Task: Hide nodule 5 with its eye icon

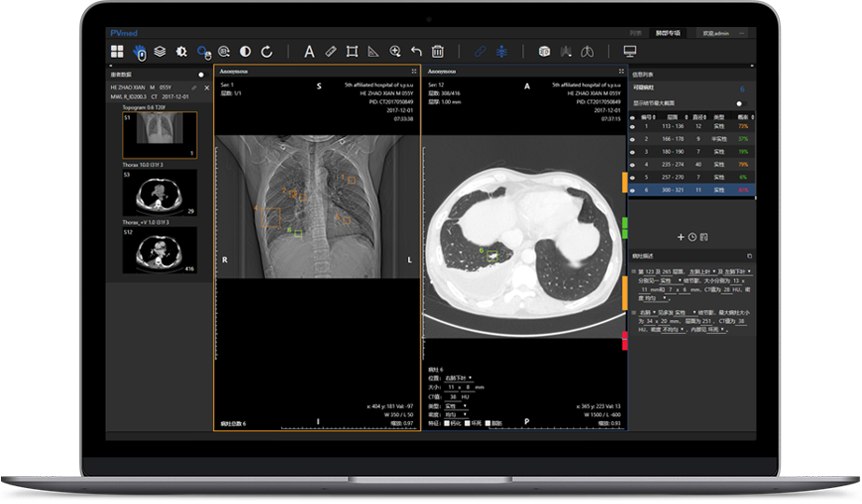Action: (632, 177)
